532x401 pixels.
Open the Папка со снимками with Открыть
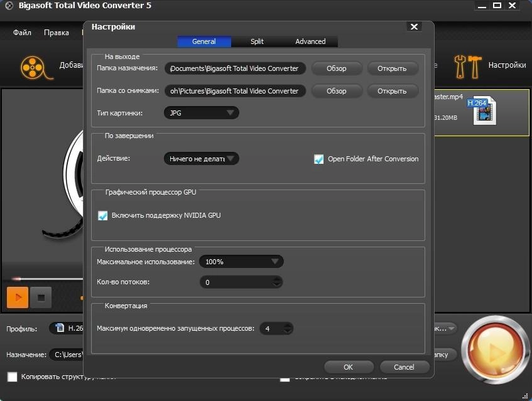[x=392, y=91]
